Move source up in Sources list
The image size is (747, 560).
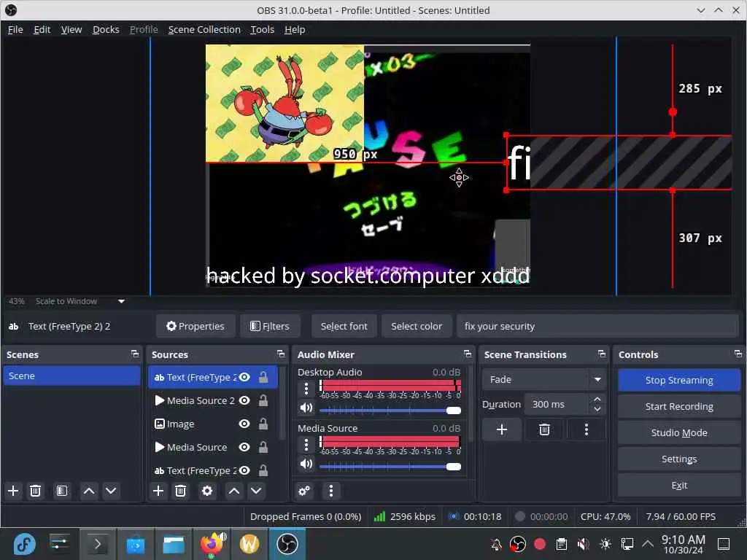click(x=234, y=491)
